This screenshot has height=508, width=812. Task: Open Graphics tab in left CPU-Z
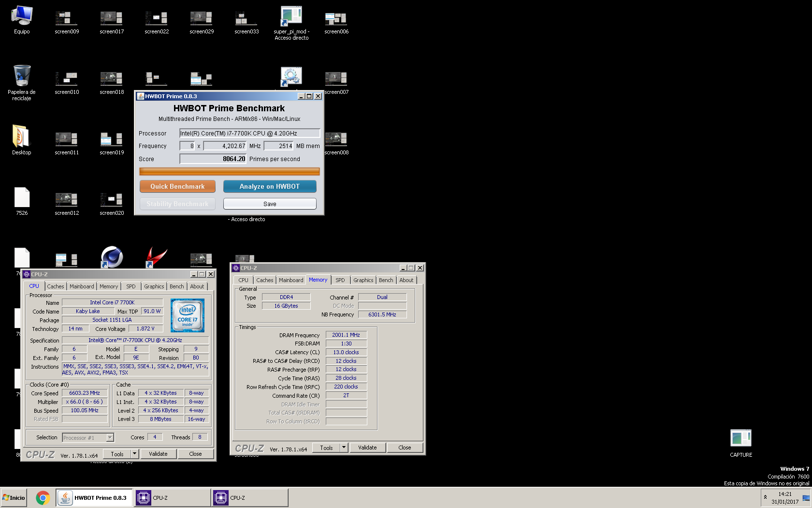coord(154,286)
